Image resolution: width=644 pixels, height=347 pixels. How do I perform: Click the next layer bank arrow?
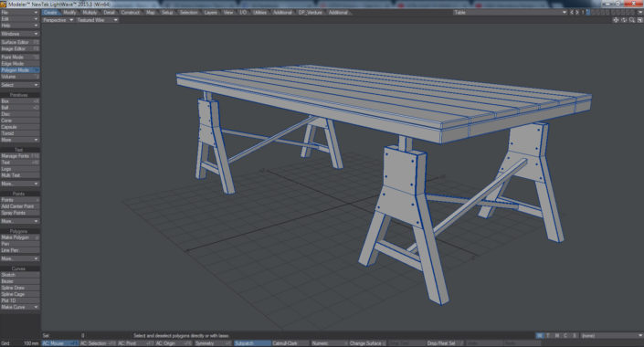(x=577, y=12)
